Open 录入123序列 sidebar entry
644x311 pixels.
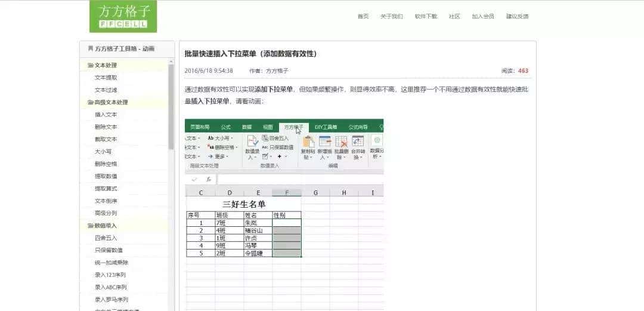(x=110, y=275)
